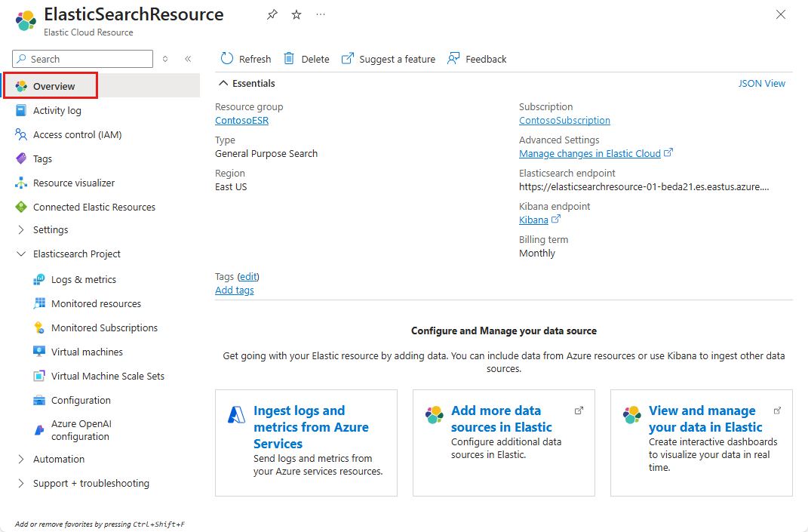Expand the Settings section in the sidebar
This screenshot has width=808, height=532.
(21, 230)
